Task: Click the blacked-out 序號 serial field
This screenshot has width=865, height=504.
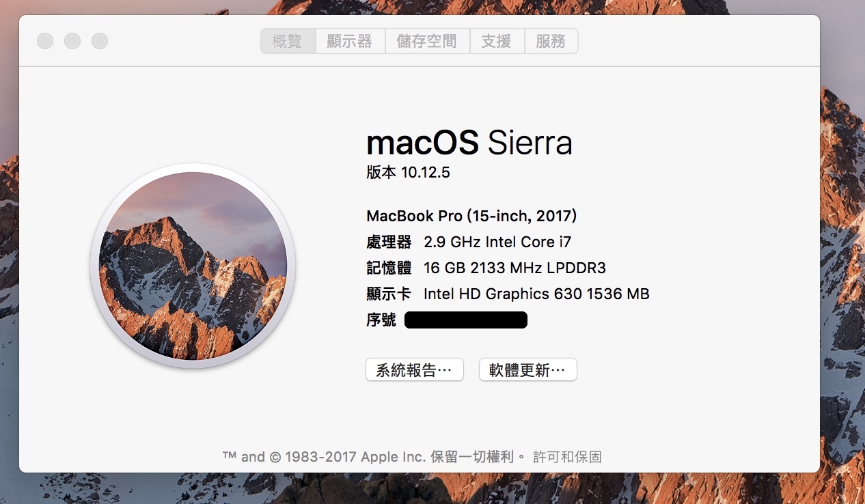Action: click(x=466, y=320)
